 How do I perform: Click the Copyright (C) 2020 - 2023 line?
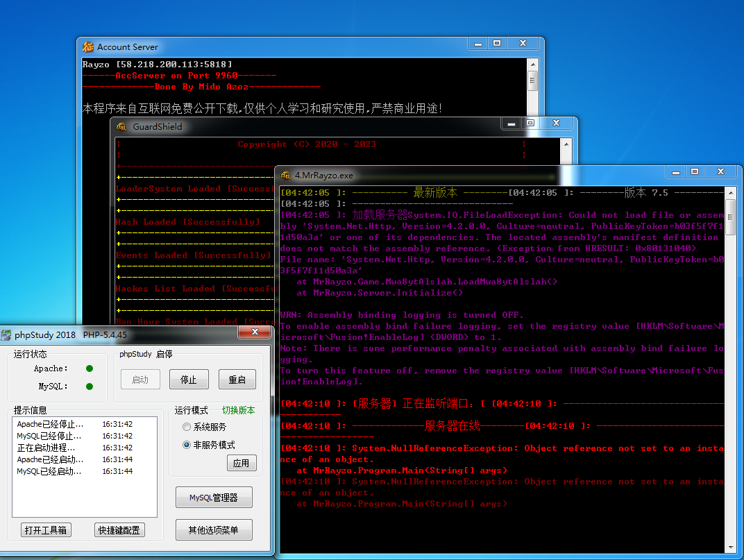pyautogui.click(x=307, y=144)
